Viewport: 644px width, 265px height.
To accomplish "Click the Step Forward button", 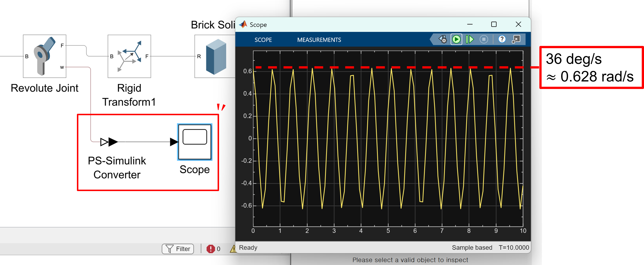I will pos(470,40).
